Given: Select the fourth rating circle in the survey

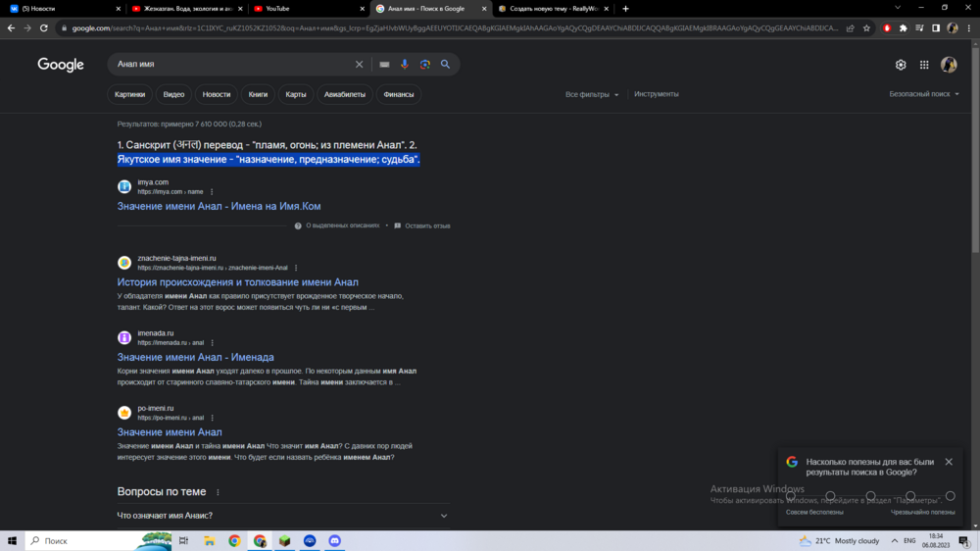Looking at the screenshot, I should [x=910, y=496].
